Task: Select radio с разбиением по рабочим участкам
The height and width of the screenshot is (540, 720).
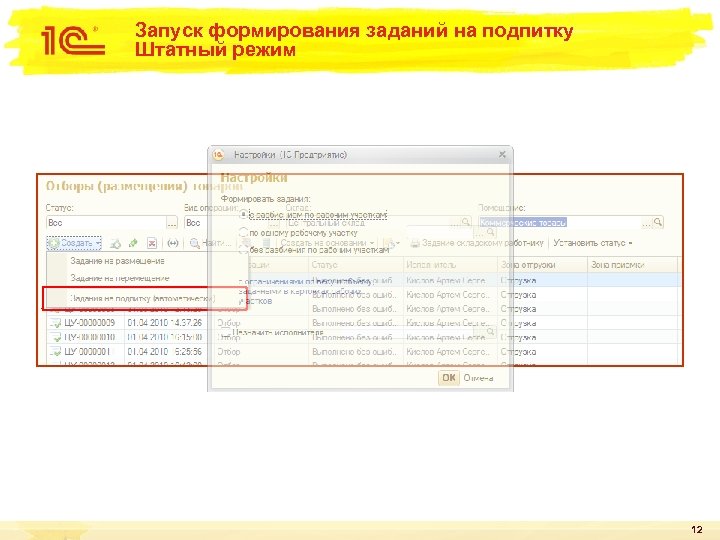Action: pyautogui.click(x=243, y=214)
